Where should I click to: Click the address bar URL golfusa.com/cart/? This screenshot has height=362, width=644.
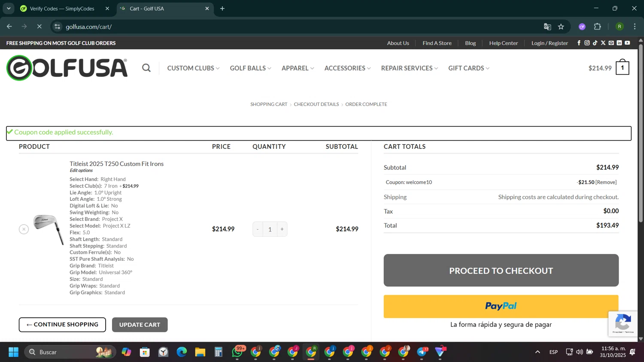[89, 27]
